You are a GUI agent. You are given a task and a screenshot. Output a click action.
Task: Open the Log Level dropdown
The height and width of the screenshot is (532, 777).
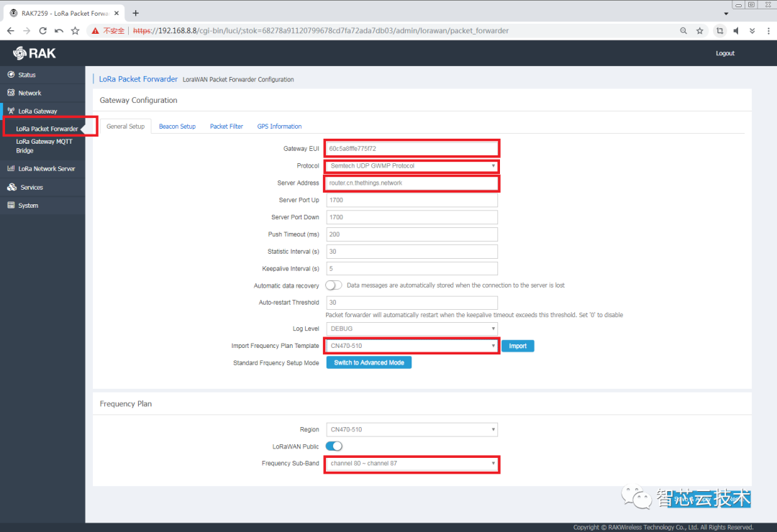pyautogui.click(x=412, y=329)
